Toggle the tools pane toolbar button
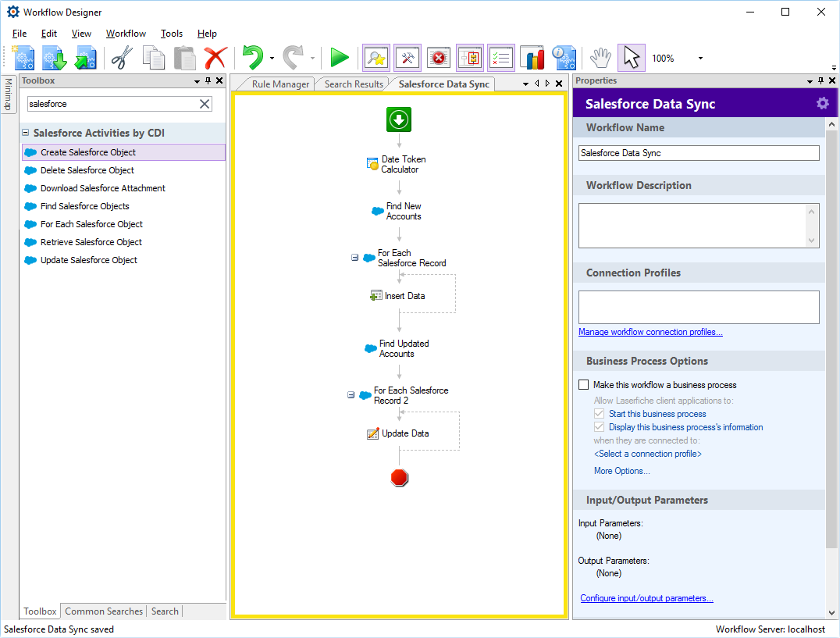 pyautogui.click(x=408, y=58)
